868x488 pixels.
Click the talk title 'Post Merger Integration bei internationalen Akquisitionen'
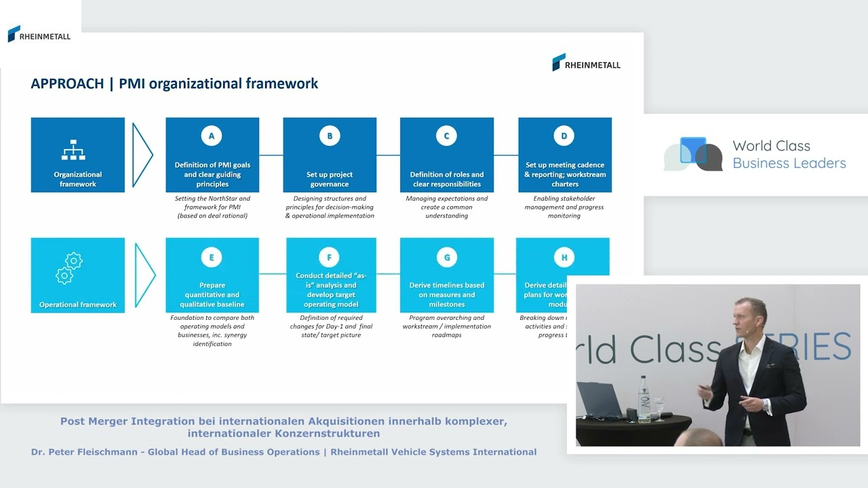[x=283, y=427]
